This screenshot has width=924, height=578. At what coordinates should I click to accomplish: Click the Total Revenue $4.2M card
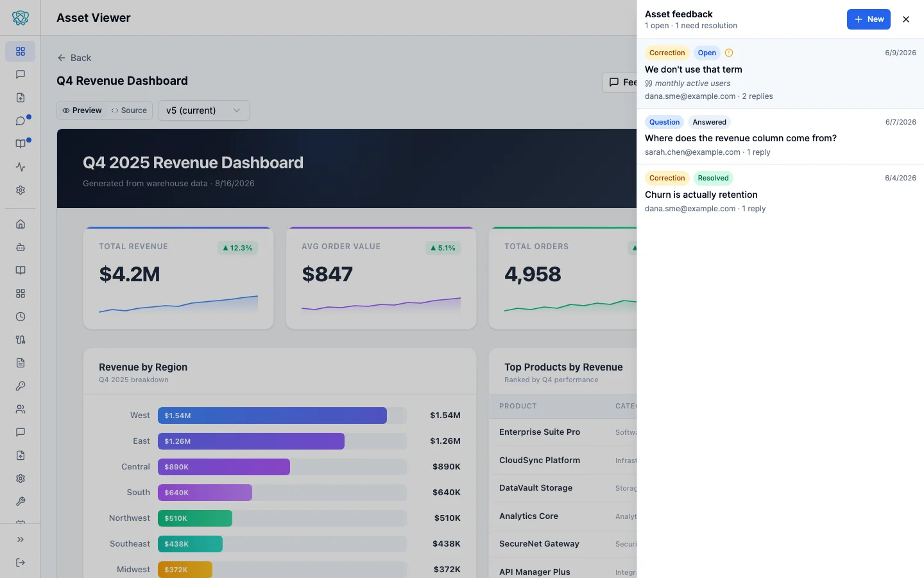[178, 278]
